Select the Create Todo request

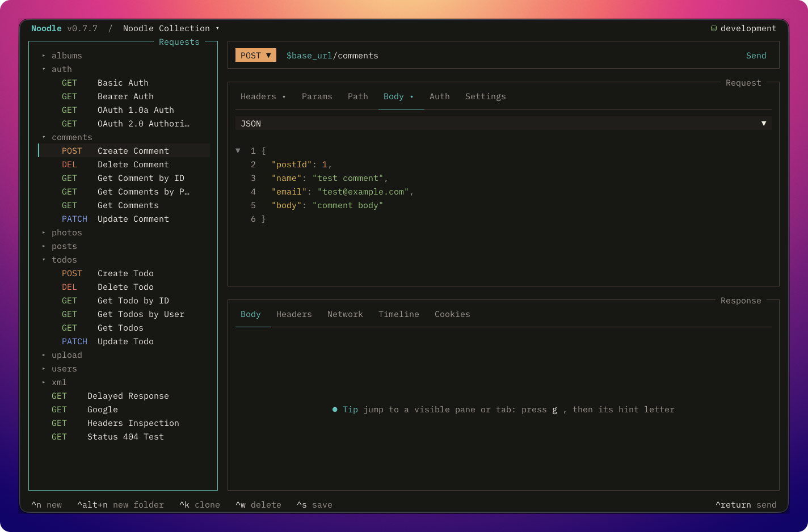125,273
